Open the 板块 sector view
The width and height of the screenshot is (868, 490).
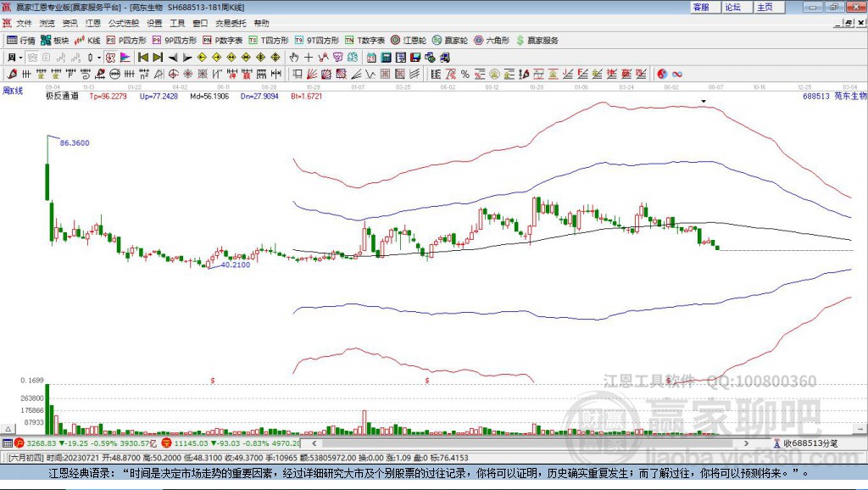coord(55,41)
